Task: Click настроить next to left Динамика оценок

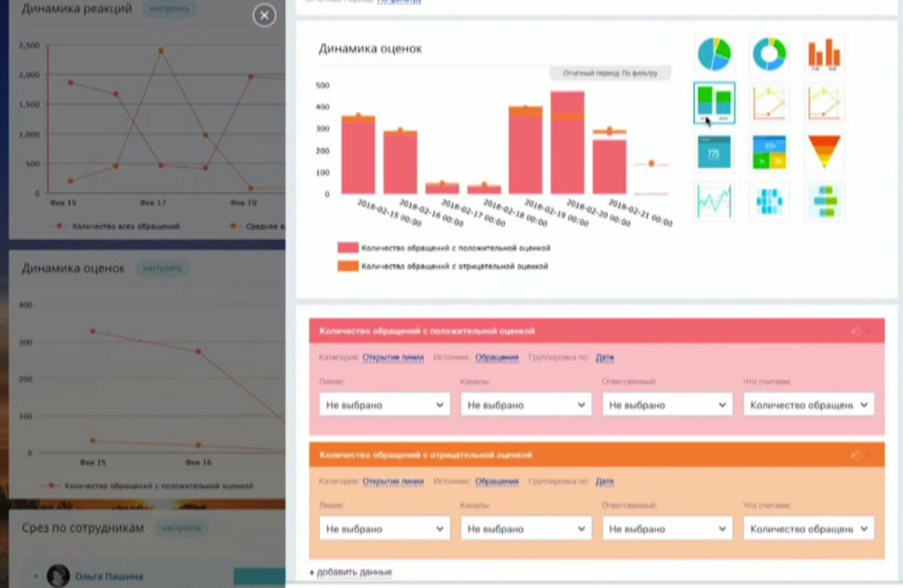Action: tap(162, 268)
